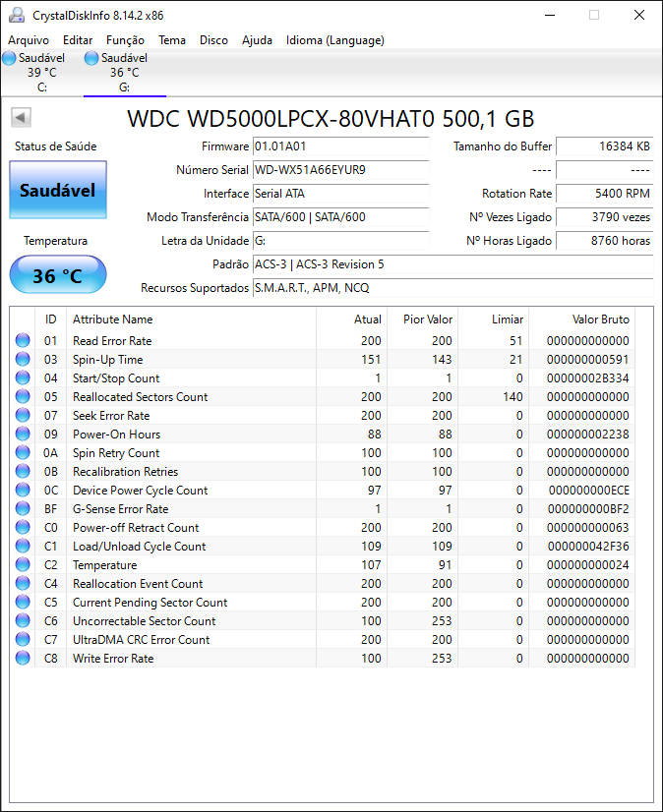This screenshot has width=663, height=812.
Task: Click status orb for Reallocation Event Count
Action: tap(23, 583)
